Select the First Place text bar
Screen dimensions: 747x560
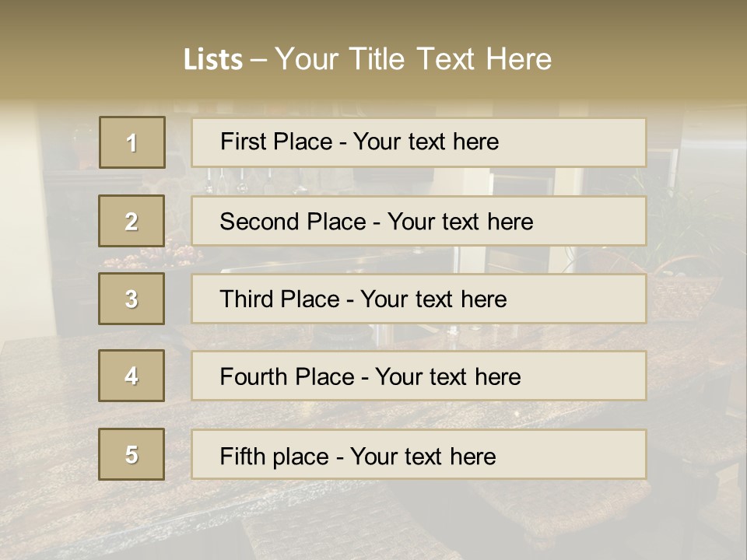click(419, 142)
